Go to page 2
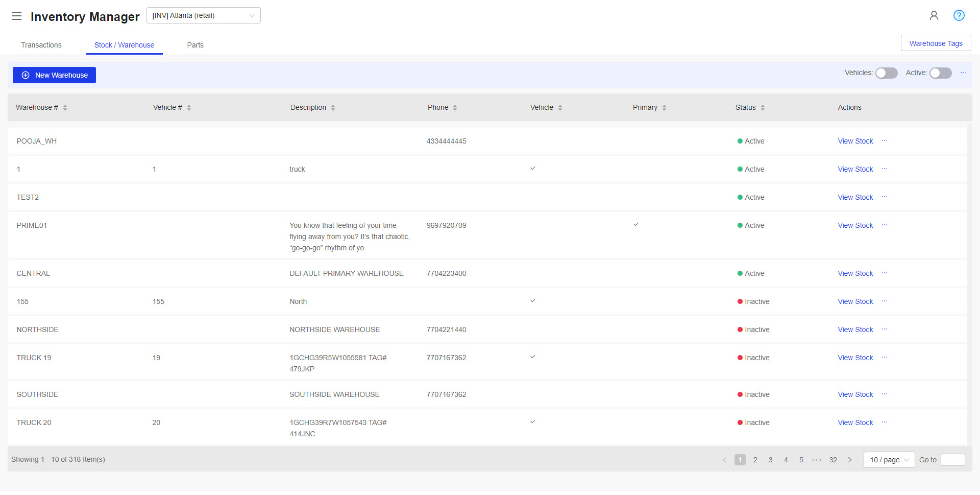The width and height of the screenshot is (980, 495). click(x=755, y=460)
